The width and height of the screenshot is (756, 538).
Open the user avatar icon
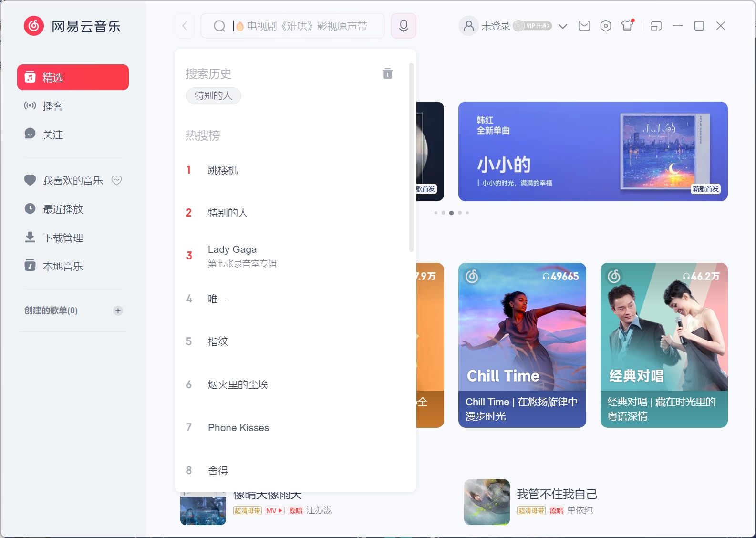point(469,26)
